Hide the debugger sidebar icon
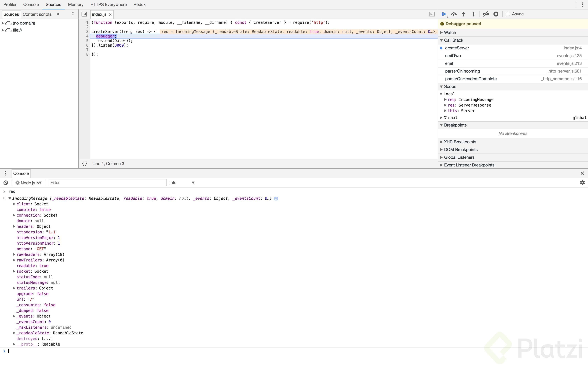Screen dimensions: 588x368 tap(432, 14)
